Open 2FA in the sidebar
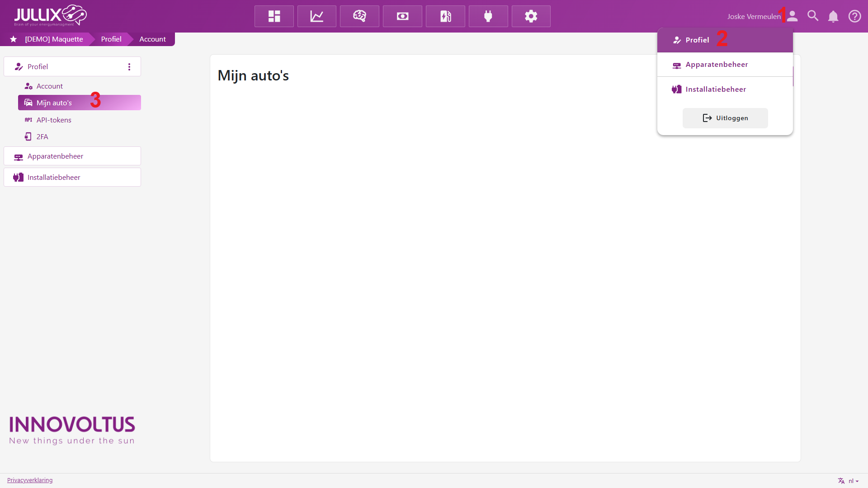868x488 pixels. pyautogui.click(x=42, y=137)
